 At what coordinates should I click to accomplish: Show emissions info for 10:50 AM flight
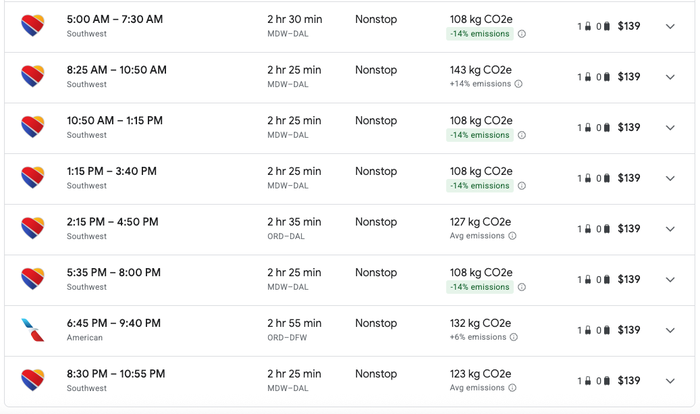521,135
